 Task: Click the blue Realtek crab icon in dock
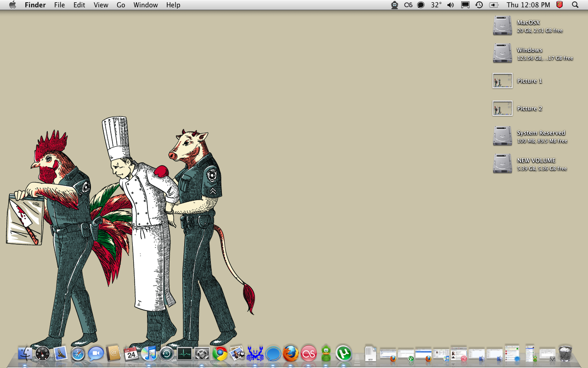click(255, 354)
